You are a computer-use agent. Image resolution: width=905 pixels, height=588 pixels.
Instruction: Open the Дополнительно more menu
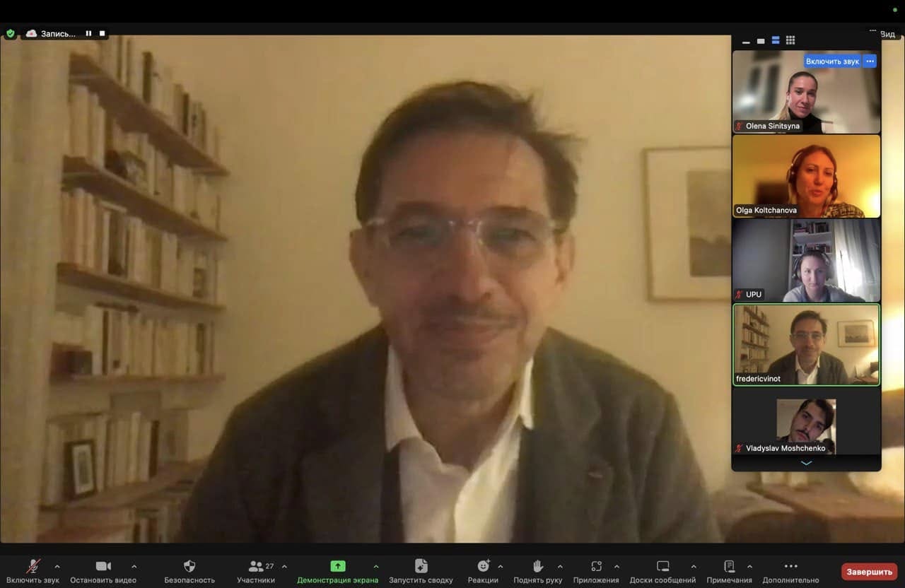pos(790,566)
